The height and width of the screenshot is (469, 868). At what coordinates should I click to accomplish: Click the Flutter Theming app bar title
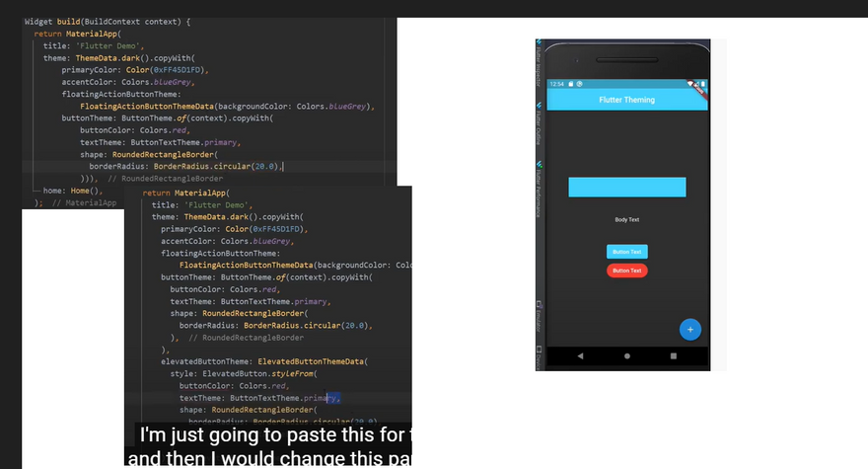pos(626,100)
